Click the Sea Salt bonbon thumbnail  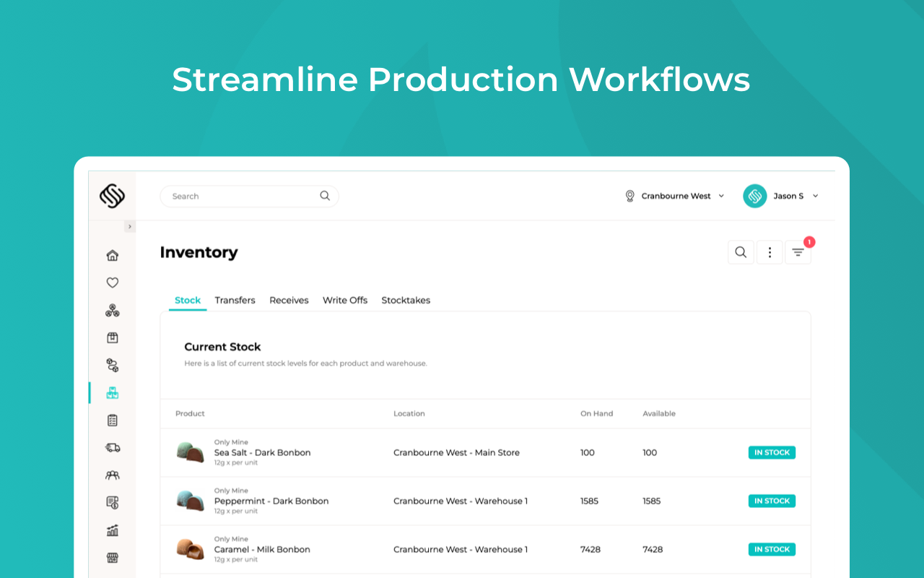pos(191,452)
